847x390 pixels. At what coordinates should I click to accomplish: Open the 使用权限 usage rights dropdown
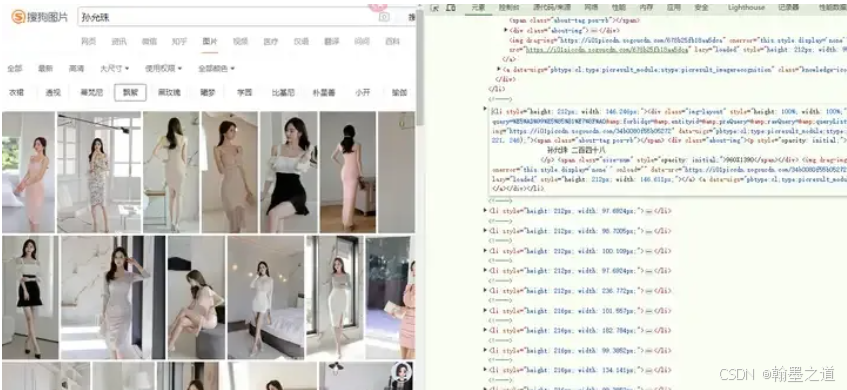pos(164,69)
